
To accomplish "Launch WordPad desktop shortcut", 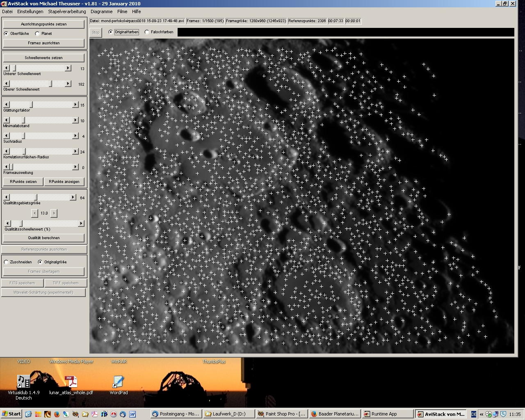I will point(119,382).
